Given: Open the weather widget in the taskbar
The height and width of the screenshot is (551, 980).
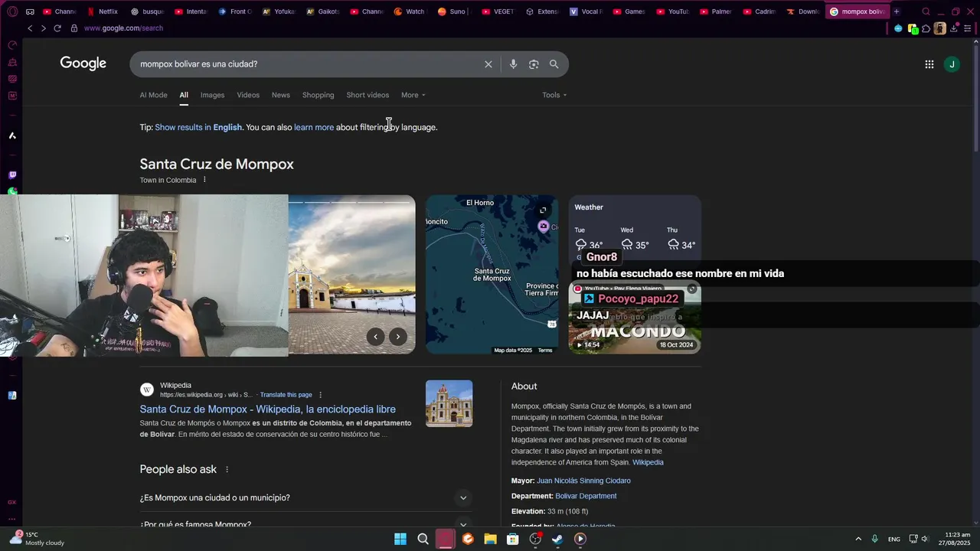Looking at the screenshot, I should (36, 539).
